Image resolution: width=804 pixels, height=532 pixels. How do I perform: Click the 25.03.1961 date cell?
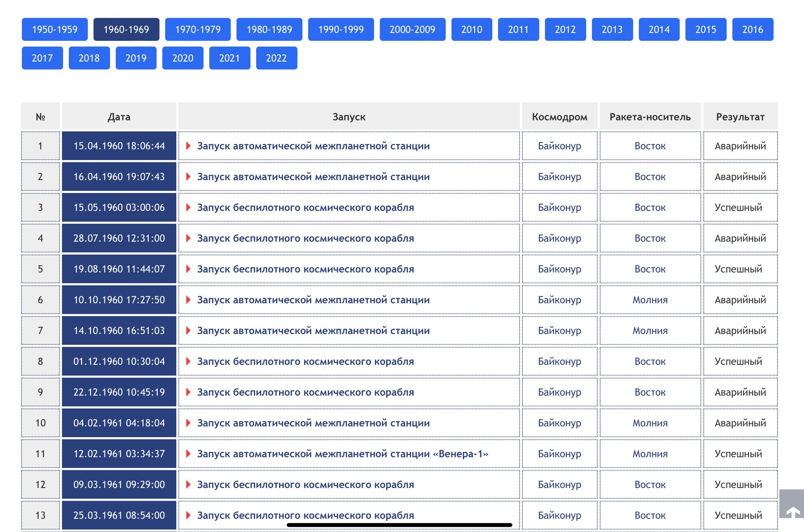[119, 515]
